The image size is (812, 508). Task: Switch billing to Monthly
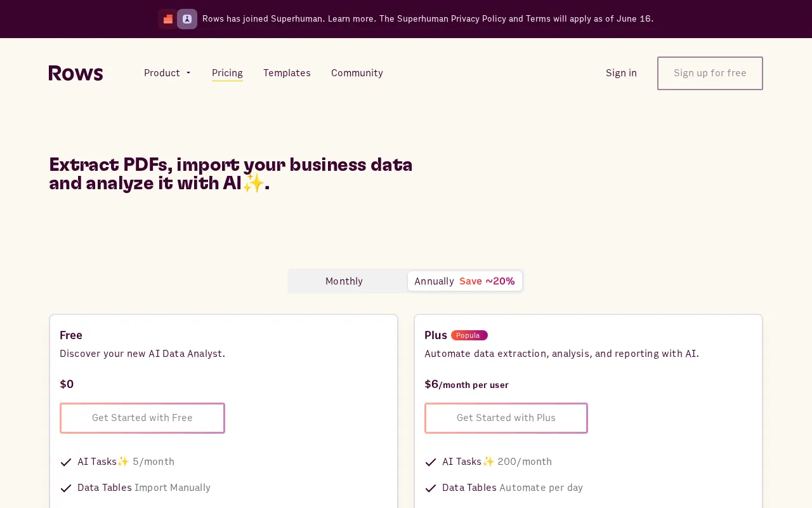(x=344, y=281)
